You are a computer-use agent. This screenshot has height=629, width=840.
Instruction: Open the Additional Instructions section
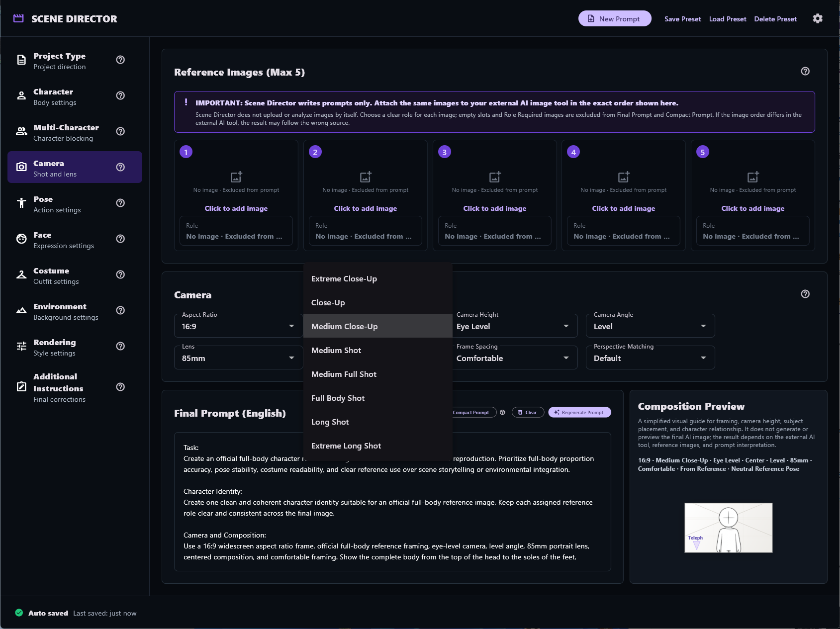[x=75, y=387]
